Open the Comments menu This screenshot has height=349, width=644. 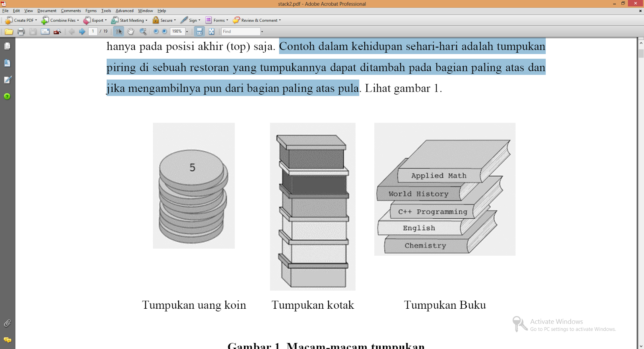click(71, 11)
